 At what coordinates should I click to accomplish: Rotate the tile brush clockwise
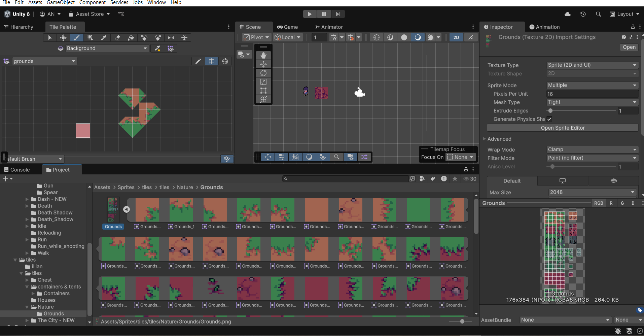coord(157,37)
